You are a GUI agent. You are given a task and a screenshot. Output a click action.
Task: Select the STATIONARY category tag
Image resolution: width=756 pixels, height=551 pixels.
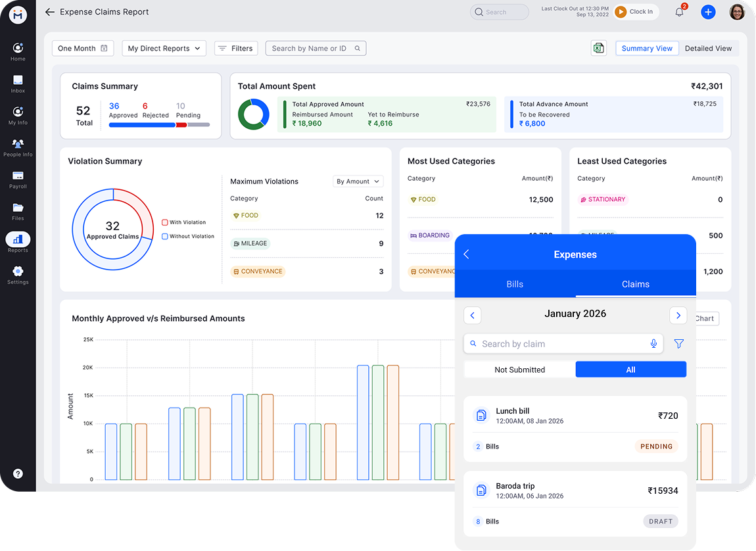pos(603,200)
